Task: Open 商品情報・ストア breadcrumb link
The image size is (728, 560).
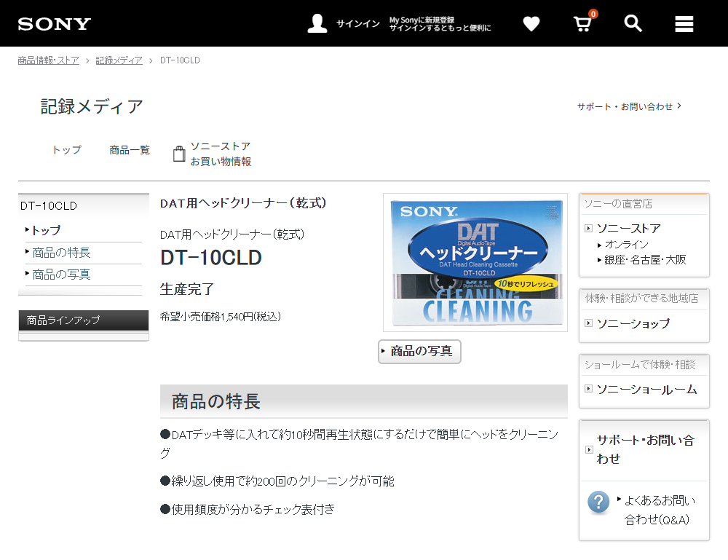Action: 48,60
